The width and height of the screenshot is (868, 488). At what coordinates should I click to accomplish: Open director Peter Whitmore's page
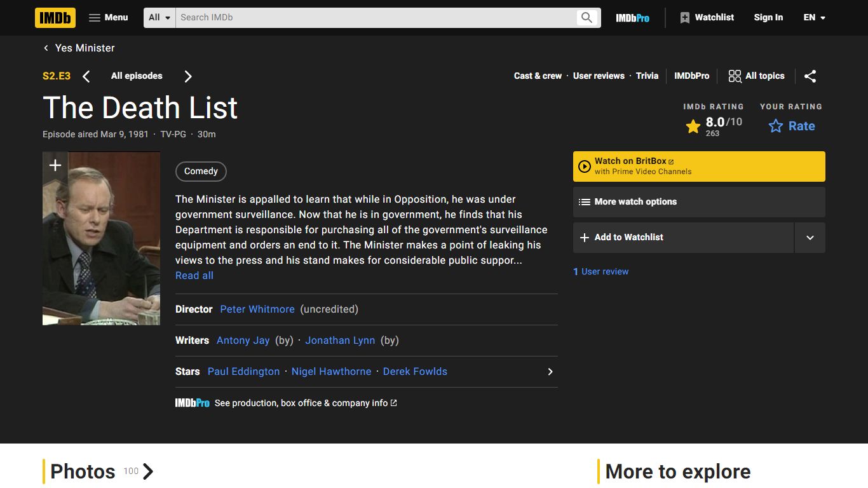(x=257, y=309)
